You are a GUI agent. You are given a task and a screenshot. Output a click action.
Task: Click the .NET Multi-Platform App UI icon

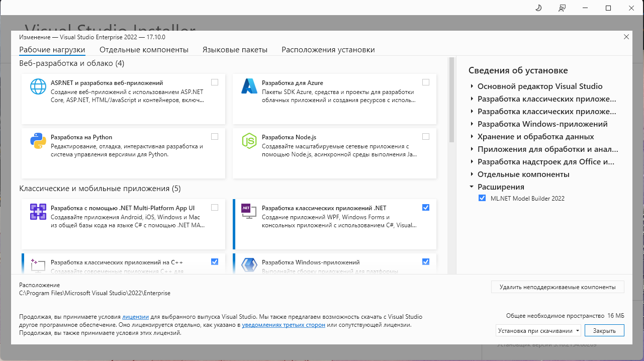[38, 212]
